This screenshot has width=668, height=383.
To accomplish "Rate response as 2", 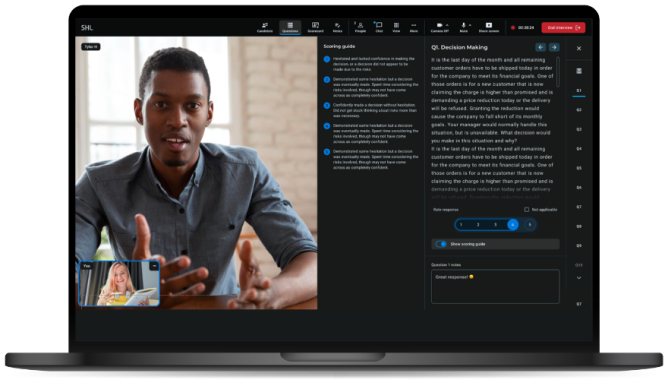I will click(478, 225).
